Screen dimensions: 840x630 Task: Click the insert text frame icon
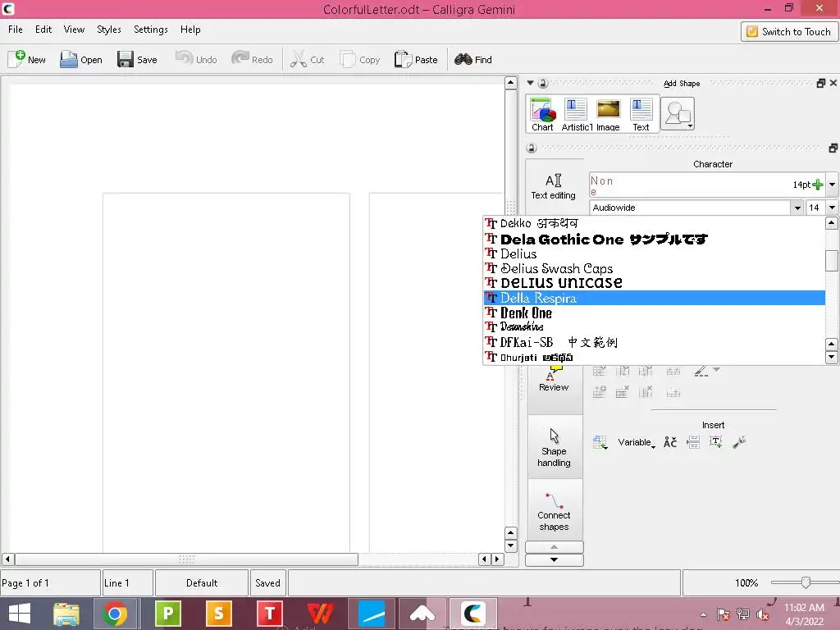(715, 442)
